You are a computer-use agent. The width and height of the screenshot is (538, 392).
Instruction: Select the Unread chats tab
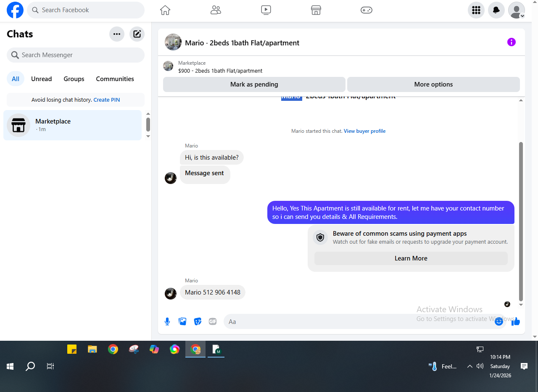click(42, 79)
